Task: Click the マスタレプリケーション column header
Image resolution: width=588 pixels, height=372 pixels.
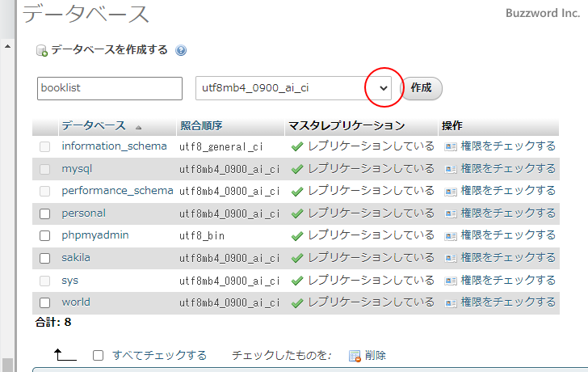Action: coord(346,125)
